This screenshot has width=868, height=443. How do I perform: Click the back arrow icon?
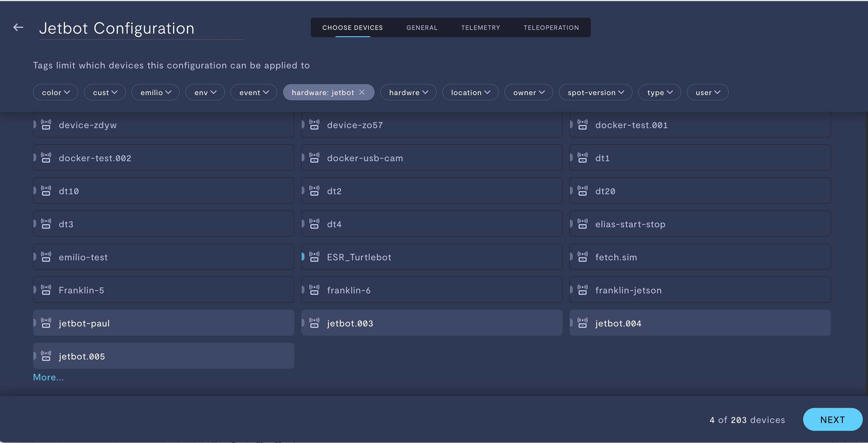pos(18,27)
